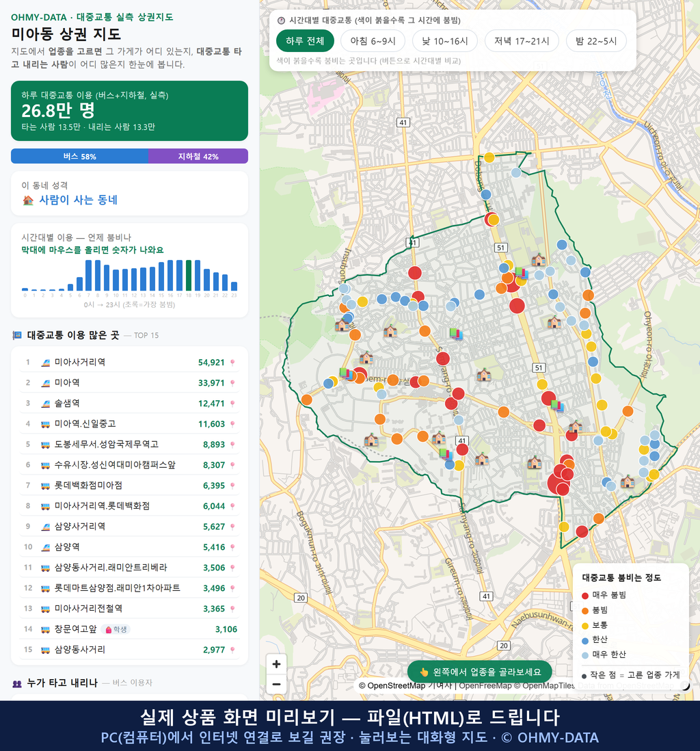
Task: Click the house icon by 사람이 사는 동네
Action: [28, 200]
